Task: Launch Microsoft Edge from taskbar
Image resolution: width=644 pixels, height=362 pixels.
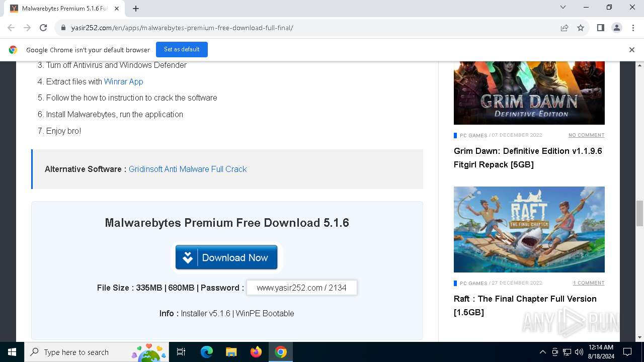Action: click(207, 352)
